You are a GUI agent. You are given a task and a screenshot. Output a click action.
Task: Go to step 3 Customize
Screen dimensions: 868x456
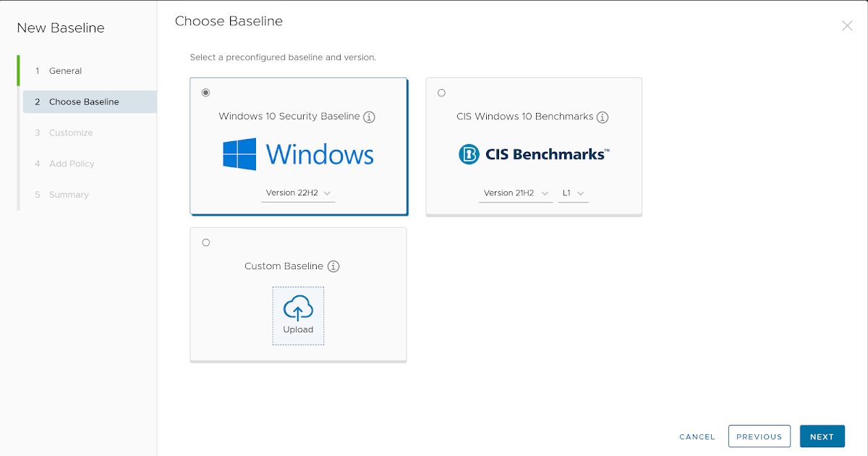[90, 133]
